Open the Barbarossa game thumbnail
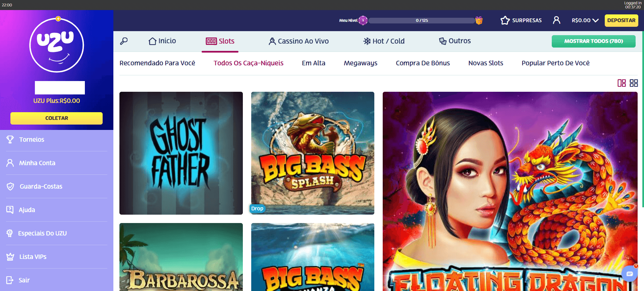 (x=181, y=257)
